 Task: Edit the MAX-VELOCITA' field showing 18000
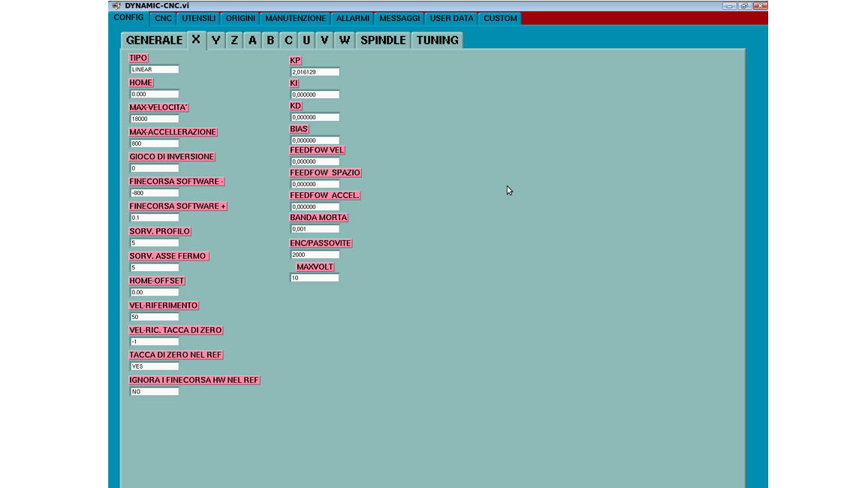click(155, 119)
